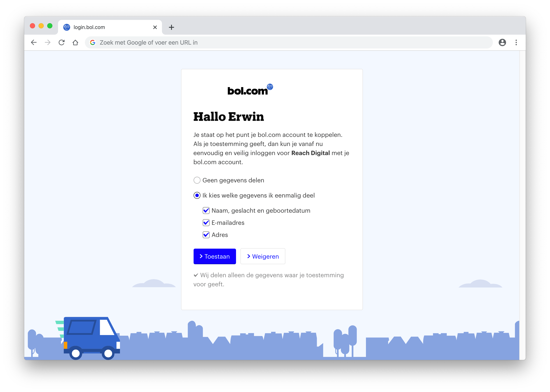The height and width of the screenshot is (392, 550).
Task: Select 'Ik kies welke gegevens ik eenmalig deel'
Action: (197, 196)
